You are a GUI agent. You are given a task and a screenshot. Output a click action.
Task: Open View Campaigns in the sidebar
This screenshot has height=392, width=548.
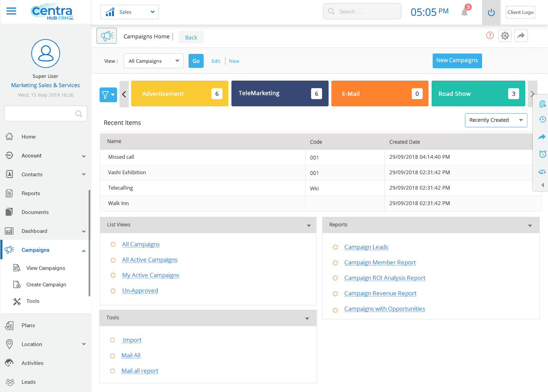coord(45,268)
